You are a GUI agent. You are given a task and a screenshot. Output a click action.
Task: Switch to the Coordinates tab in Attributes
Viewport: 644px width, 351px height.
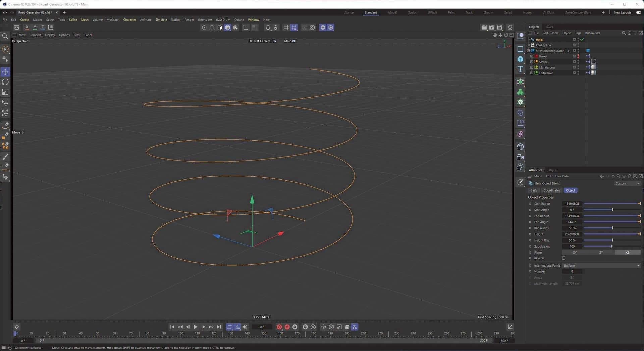(x=551, y=190)
